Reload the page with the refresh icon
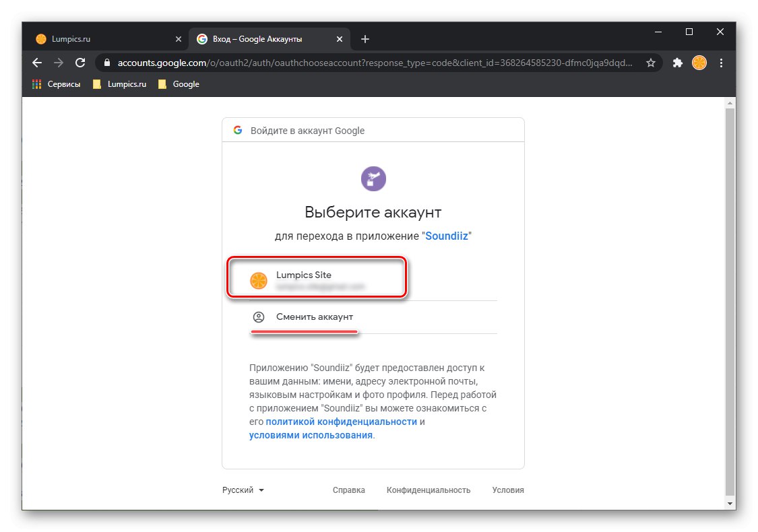The width and height of the screenshot is (758, 532). coord(80,63)
